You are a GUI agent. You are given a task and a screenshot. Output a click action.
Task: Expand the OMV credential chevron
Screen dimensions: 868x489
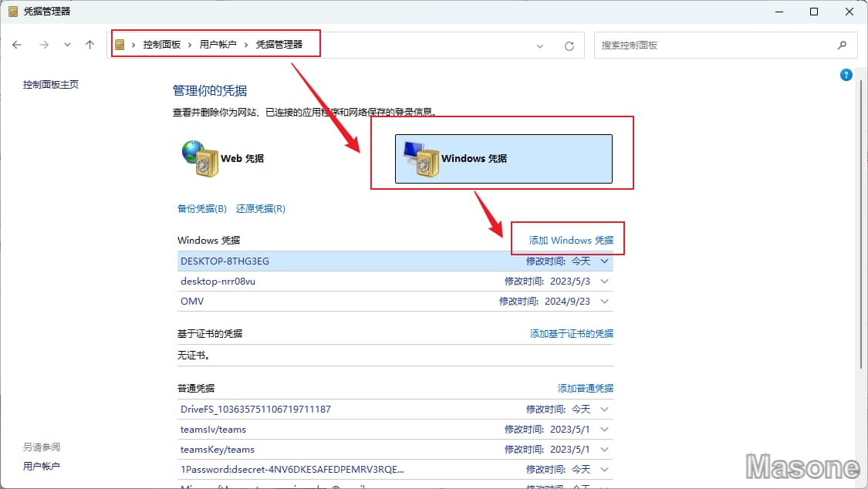(x=604, y=302)
